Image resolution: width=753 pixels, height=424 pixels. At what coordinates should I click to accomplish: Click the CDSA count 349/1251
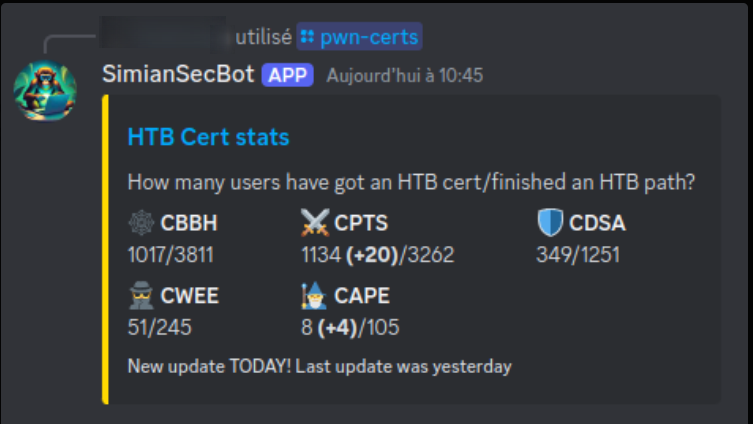(x=577, y=255)
